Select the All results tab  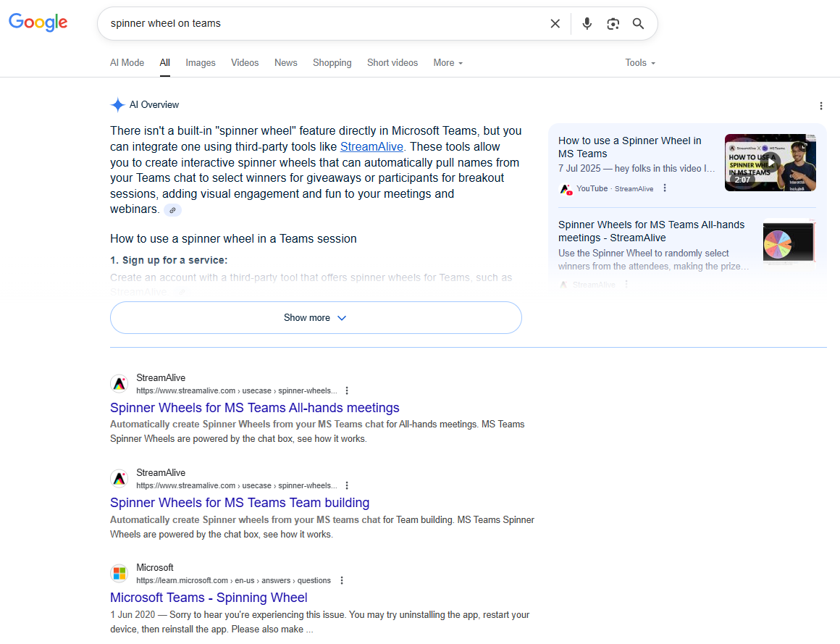click(165, 63)
